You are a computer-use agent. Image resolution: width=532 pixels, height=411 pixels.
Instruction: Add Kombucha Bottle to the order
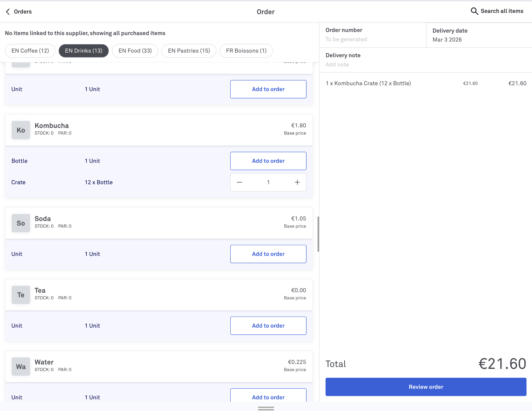click(x=268, y=161)
